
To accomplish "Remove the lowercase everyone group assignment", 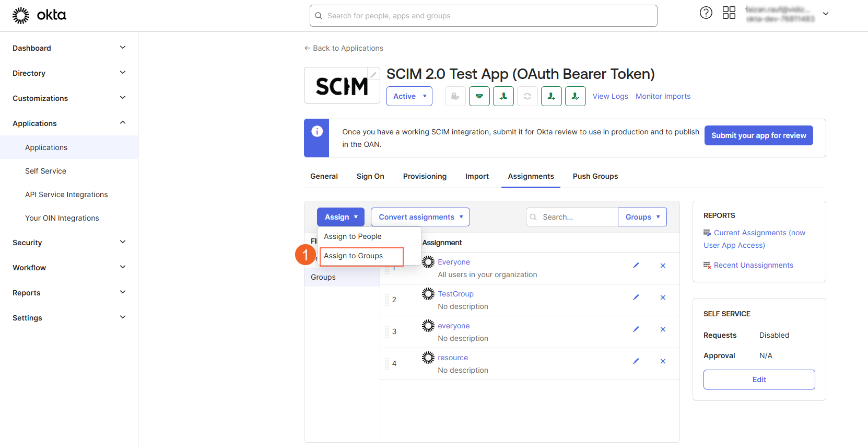I will coord(663,329).
